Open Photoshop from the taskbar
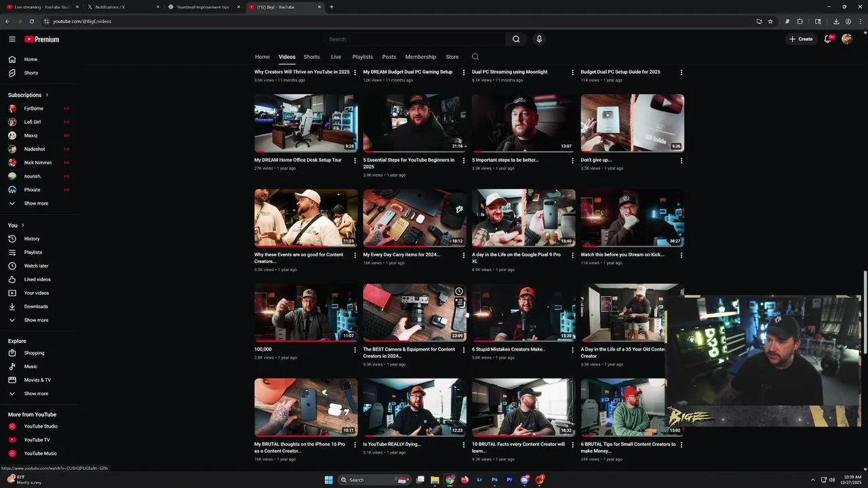 (494, 480)
